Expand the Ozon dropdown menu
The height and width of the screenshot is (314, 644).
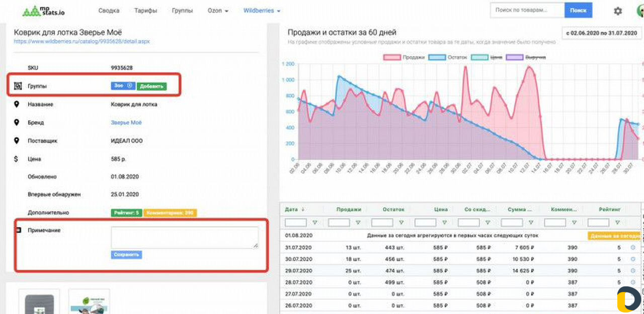217,11
